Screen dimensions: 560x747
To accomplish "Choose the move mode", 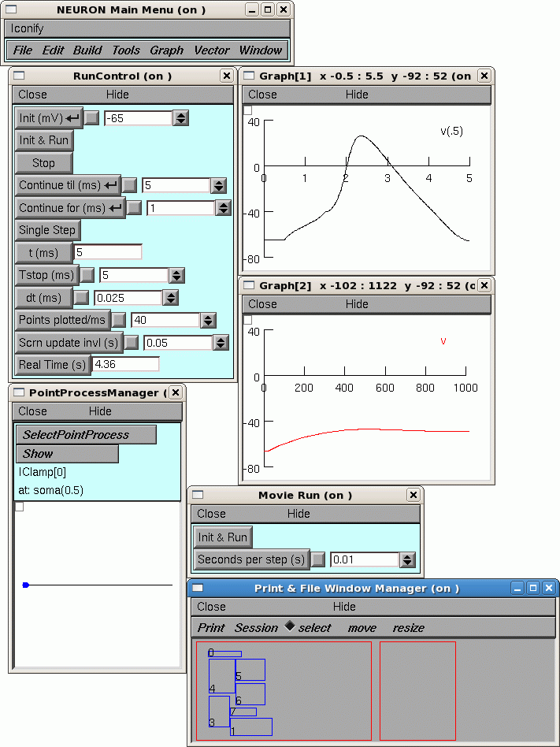I will (x=362, y=628).
